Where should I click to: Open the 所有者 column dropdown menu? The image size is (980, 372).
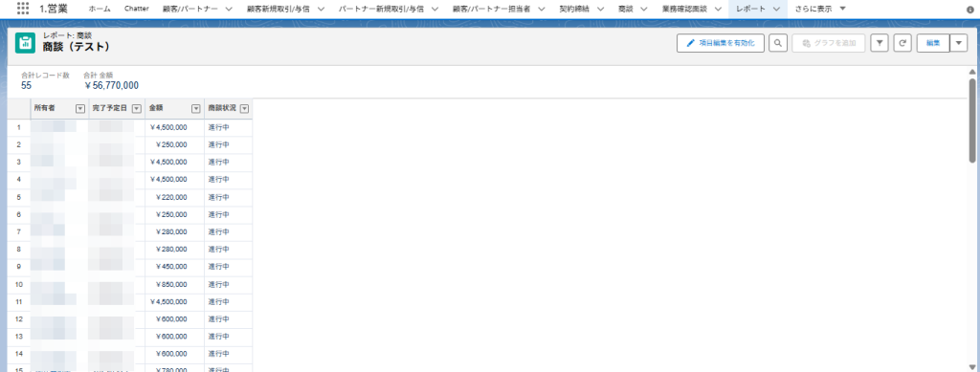point(80,109)
